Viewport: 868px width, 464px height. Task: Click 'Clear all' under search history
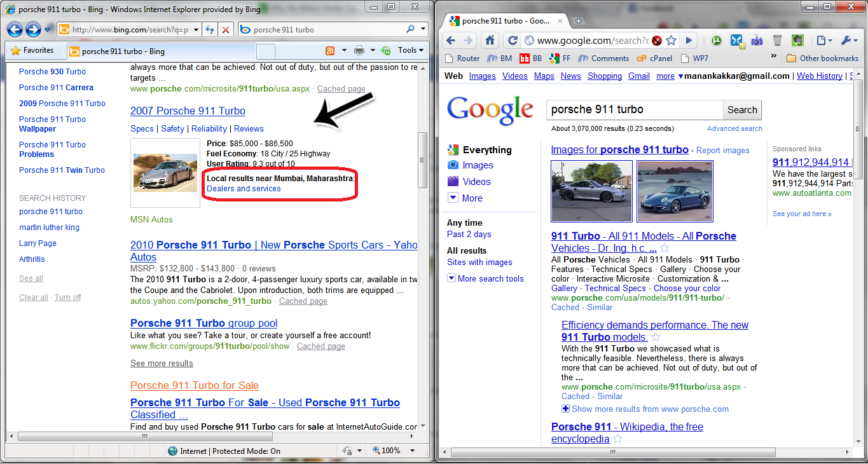coord(33,297)
